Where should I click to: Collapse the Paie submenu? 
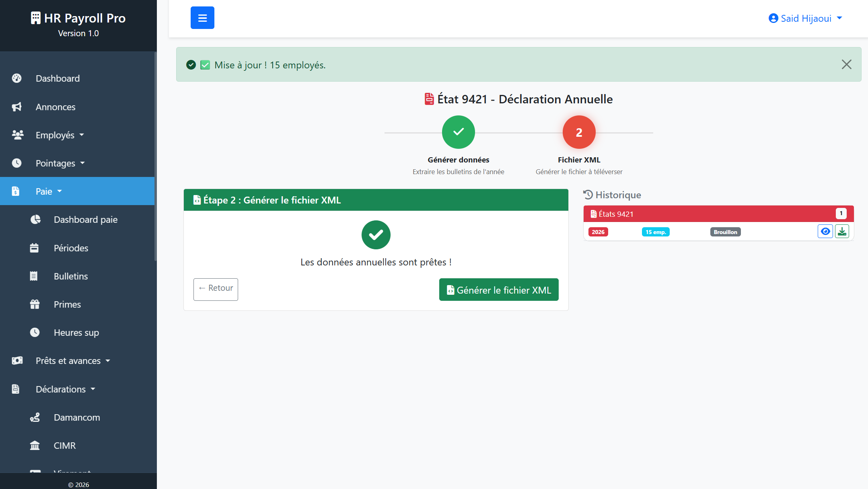pyautogui.click(x=77, y=191)
